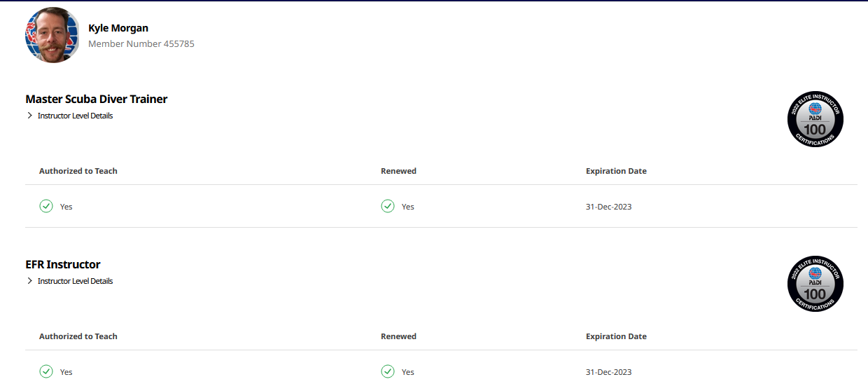Click the green Authorized to Teach checkmark under Master Scuba Diver Trainer
Viewport: 868px width, 391px height.
point(46,206)
